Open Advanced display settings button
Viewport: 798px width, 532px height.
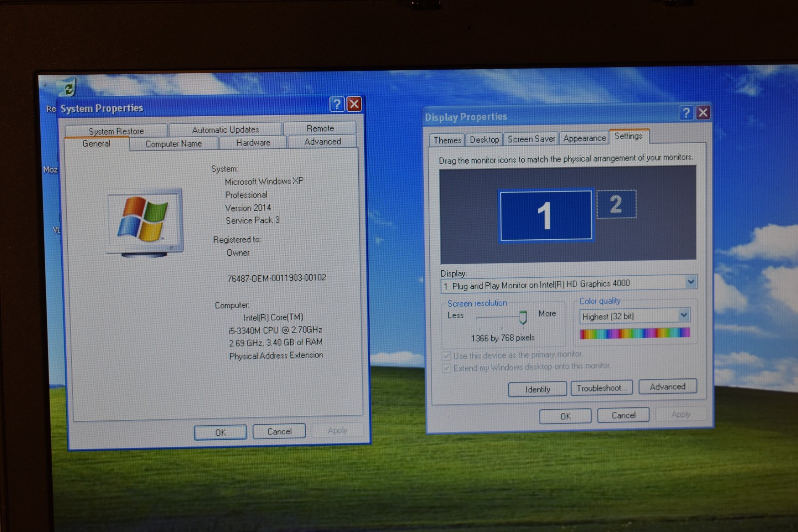pyautogui.click(x=667, y=386)
